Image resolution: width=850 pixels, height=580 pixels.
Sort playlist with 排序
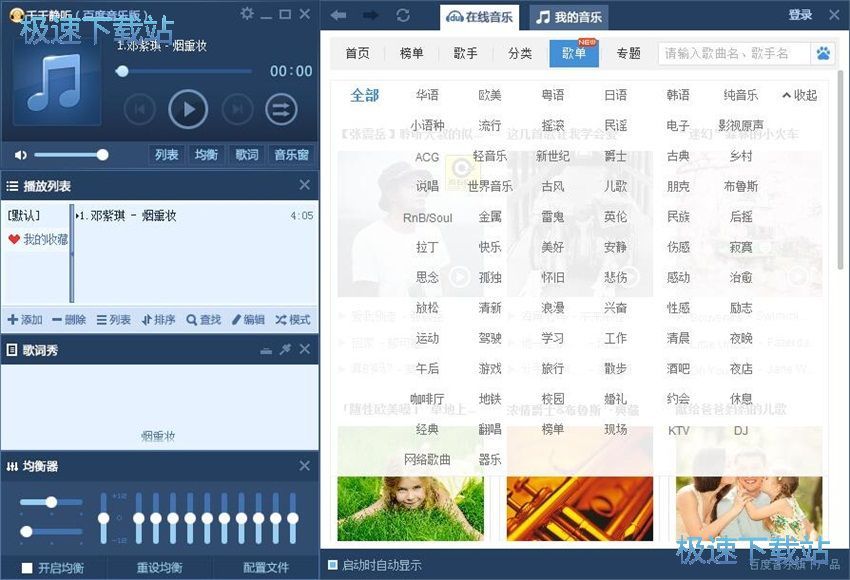pos(158,320)
